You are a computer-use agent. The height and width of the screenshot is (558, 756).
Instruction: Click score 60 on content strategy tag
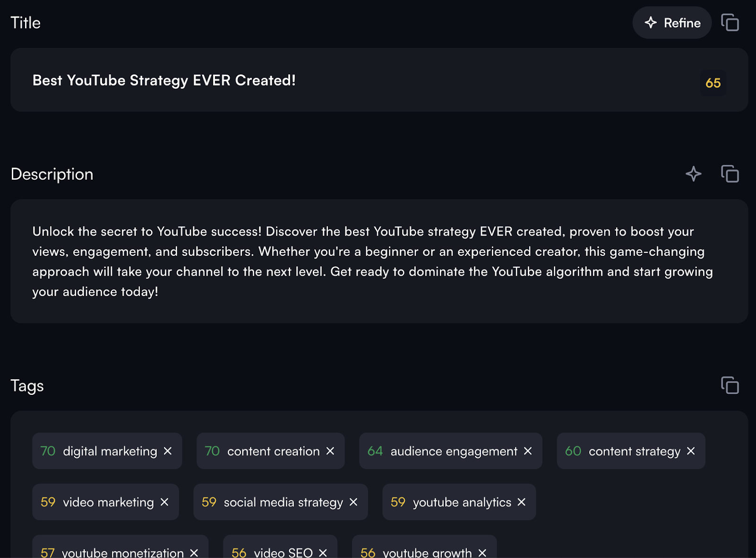pyautogui.click(x=573, y=451)
